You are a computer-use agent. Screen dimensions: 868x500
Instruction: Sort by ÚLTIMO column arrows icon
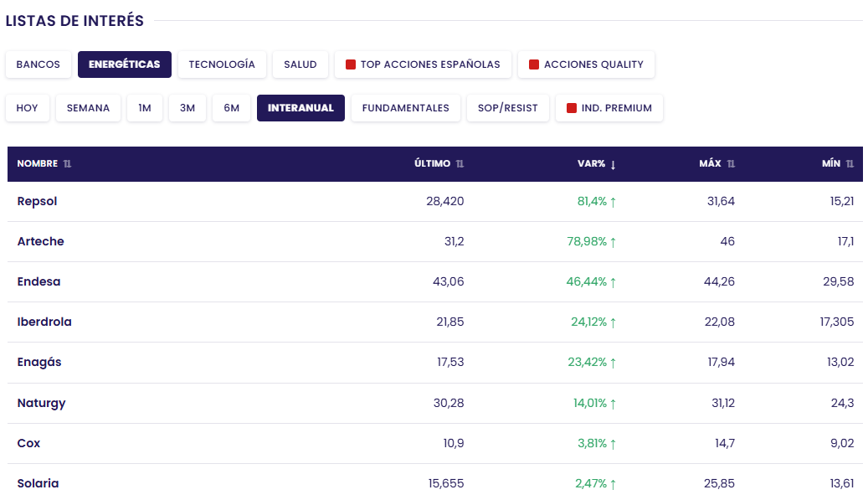(460, 164)
